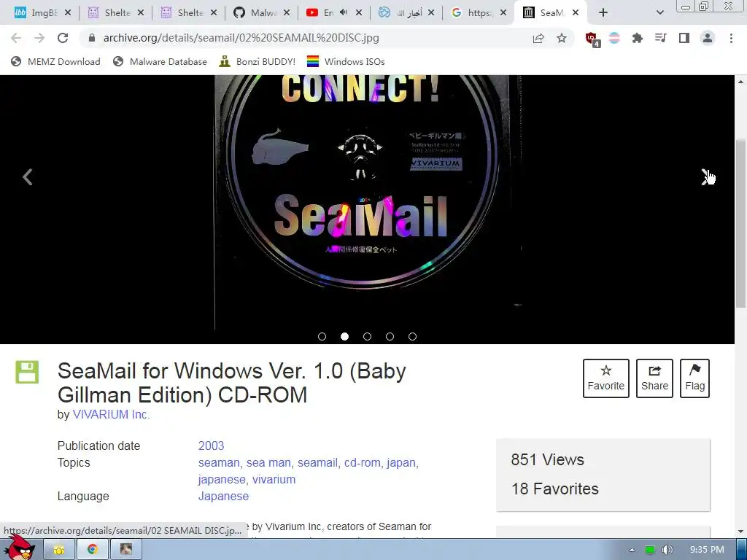Image resolution: width=747 pixels, height=560 pixels.
Task: Open the uBlock Origin extension
Action: (592, 39)
